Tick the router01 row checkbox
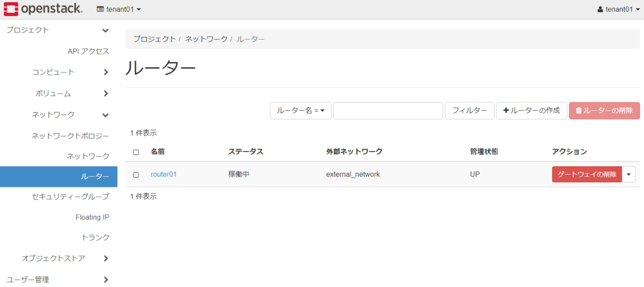Screen dimensions: 644x287 pyautogui.click(x=136, y=175)
